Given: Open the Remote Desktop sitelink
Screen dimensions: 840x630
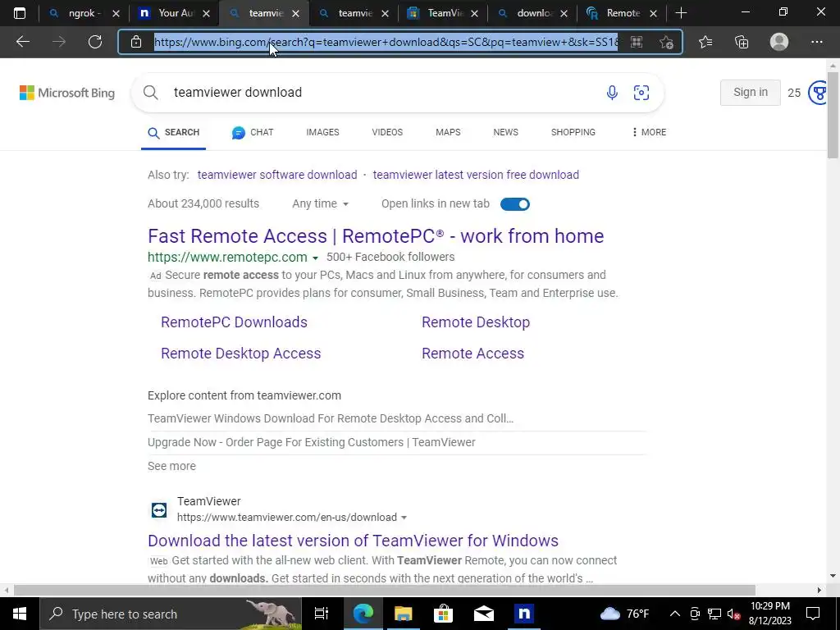Looking at the screenshot, I should [x=476, y=322].
